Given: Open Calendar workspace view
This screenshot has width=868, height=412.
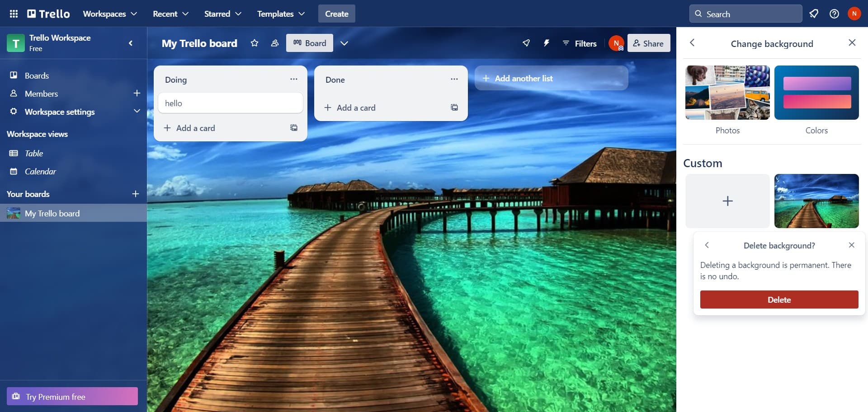Looking at the screenshot, I should 41,171.
